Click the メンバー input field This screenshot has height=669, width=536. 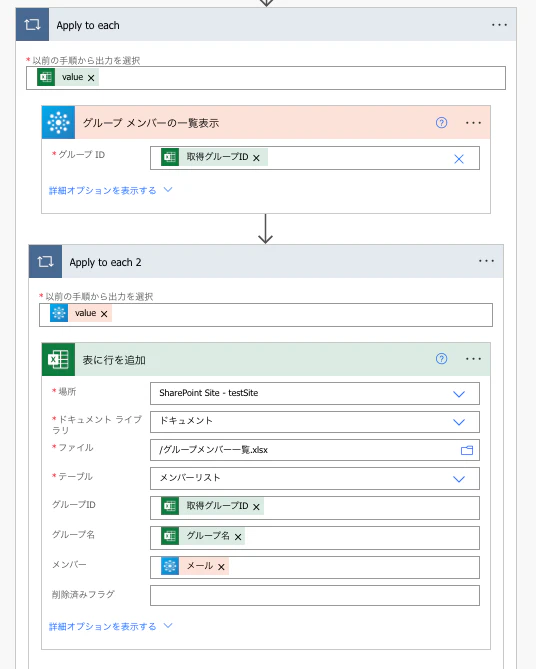coord(315,567)
